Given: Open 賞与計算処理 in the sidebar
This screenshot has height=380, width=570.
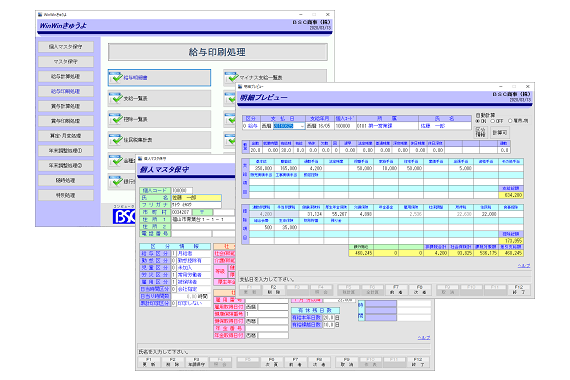Looking at the screenshot, I should point(66,106).
